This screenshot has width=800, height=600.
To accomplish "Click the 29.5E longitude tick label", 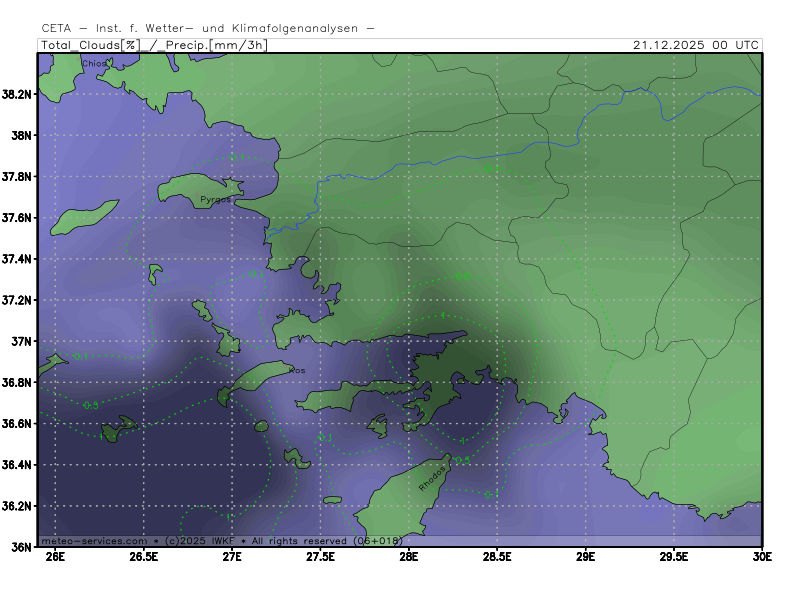I will tap(674, 557).
